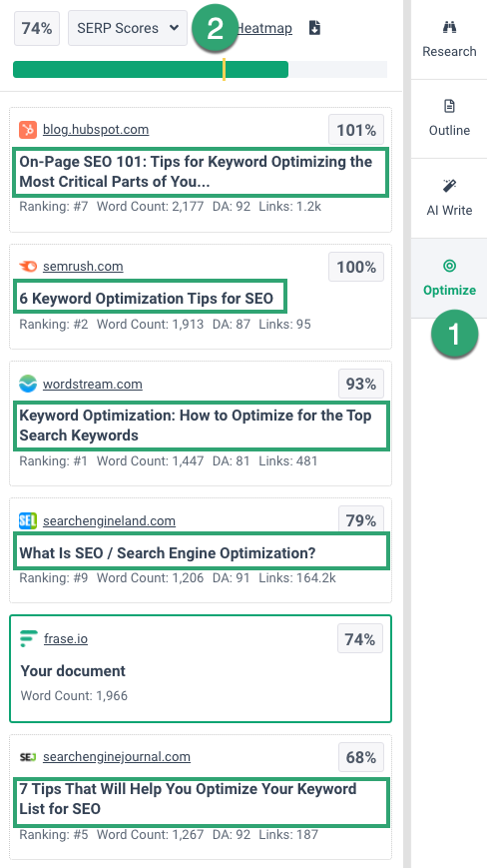Image resolution: width=487 pixels, height=868 pixels.
Task: Switch to the Optimize target tab
Action: [449, 278]
